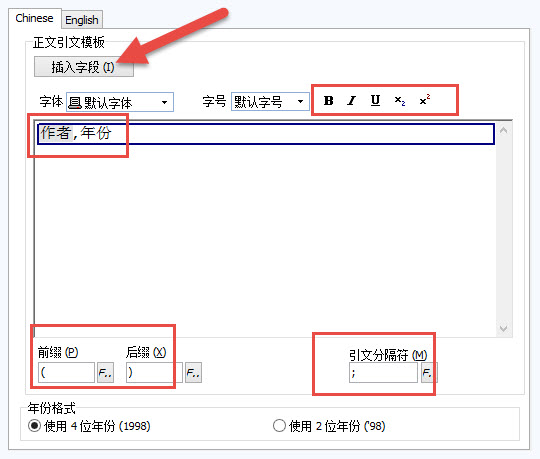540x459 pixels.
Task: Toggle Italic formatting icon
Action: point(352,101)
